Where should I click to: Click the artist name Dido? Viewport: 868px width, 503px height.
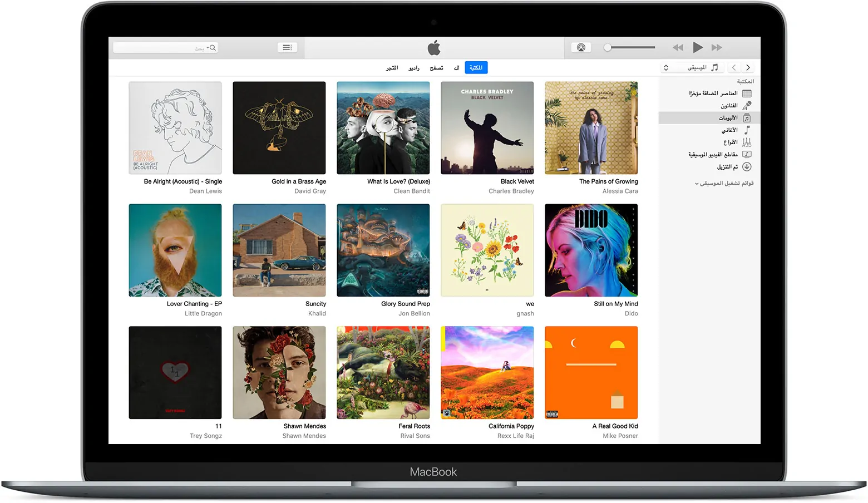[x=632, y=314]
